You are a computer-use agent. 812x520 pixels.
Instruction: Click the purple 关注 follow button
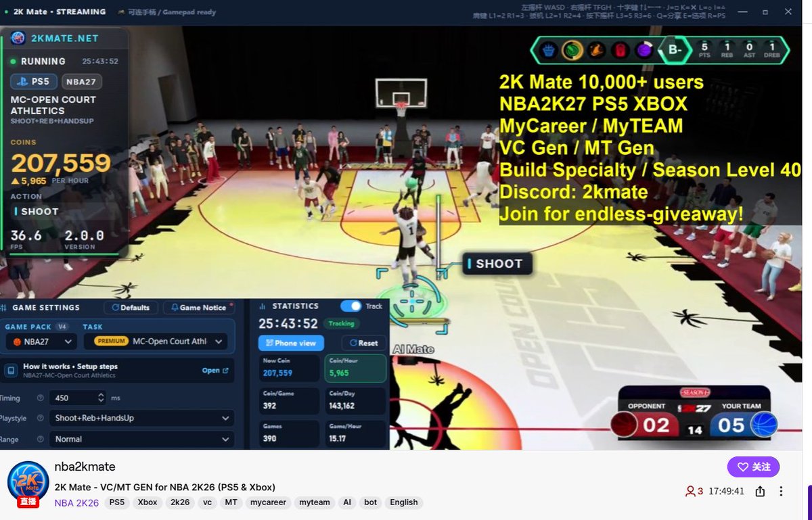pos(753,467)
